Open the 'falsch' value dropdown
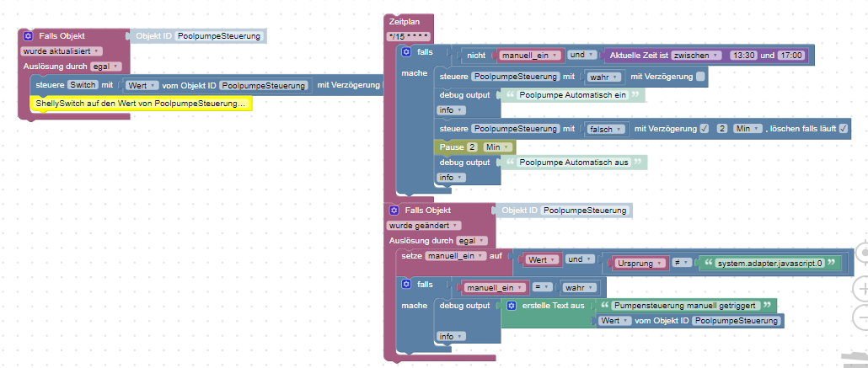The width and height of the screenshot is (868, 368). pos(606,128)
